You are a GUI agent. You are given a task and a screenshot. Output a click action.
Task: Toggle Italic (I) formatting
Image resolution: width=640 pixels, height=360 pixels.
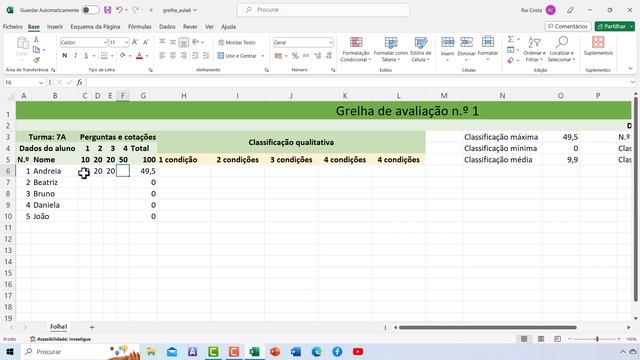click(x=76, y=56)
